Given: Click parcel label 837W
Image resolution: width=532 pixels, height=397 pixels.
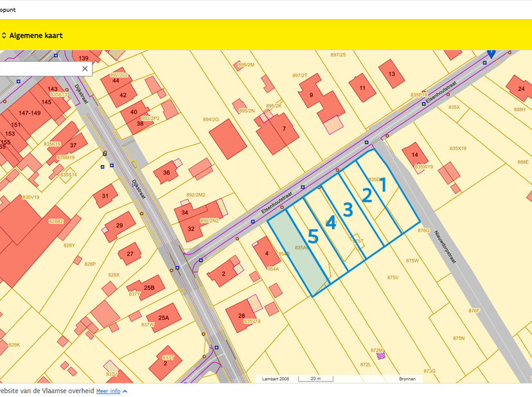Looking at the screenshot, I should pos(148,324).
